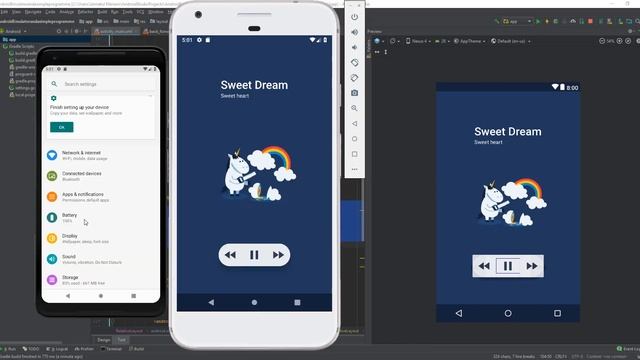Tap Recents square on black phone navigation bar

133,296
